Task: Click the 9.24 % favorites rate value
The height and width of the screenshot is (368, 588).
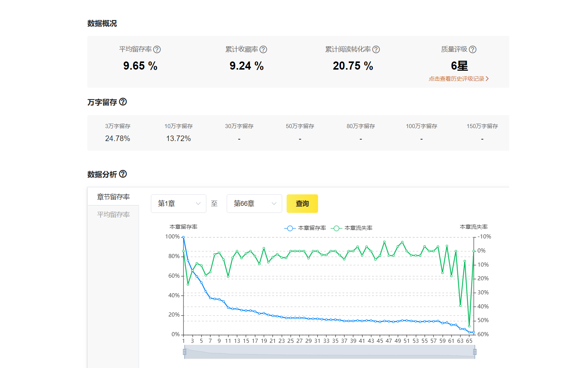Action: tap(247, 66)
